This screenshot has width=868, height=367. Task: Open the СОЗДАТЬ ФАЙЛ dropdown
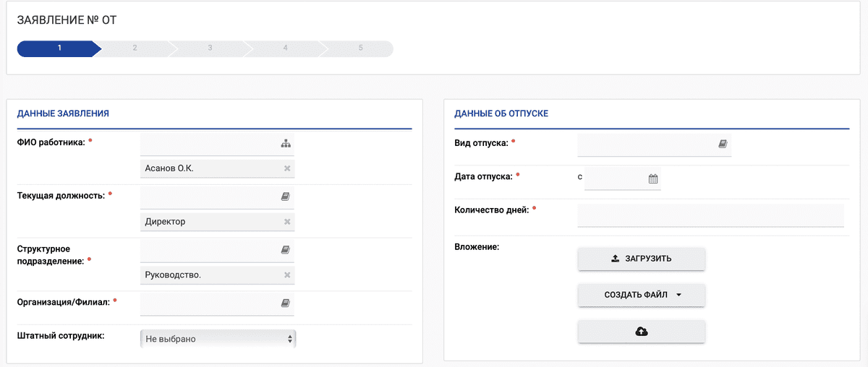pyautogui.click(x=641, y=295)
